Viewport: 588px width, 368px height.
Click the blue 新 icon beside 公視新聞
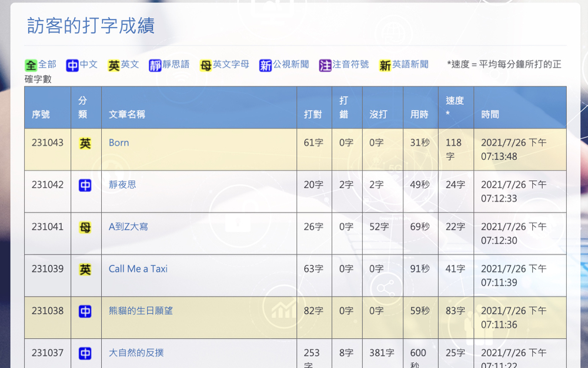coord(265,65)
